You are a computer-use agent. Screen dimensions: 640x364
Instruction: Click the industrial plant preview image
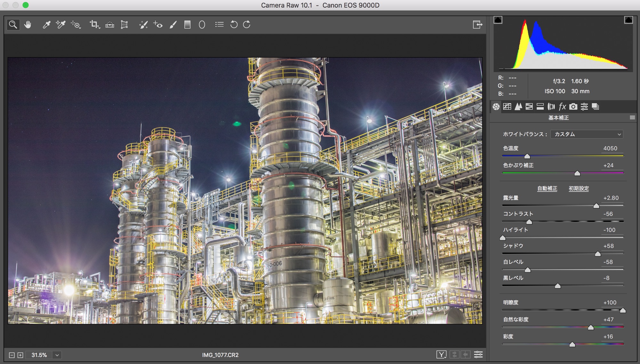pyautogui.click(x=245, y=191)
